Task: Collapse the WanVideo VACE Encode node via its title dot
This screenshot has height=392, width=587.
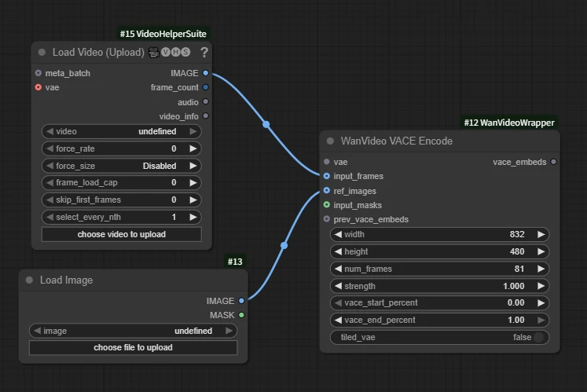Action: pos(330,141)
